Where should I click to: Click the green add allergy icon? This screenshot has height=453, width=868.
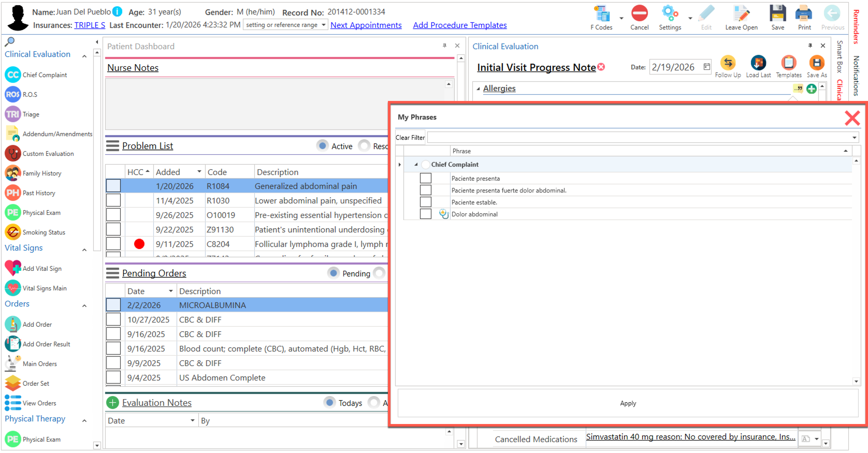(811, 89)
